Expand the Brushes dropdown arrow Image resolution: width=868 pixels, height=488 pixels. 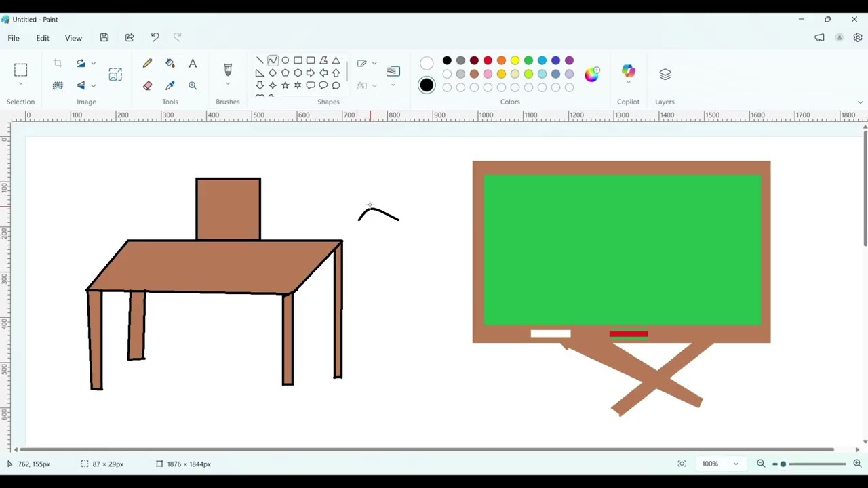228,84
